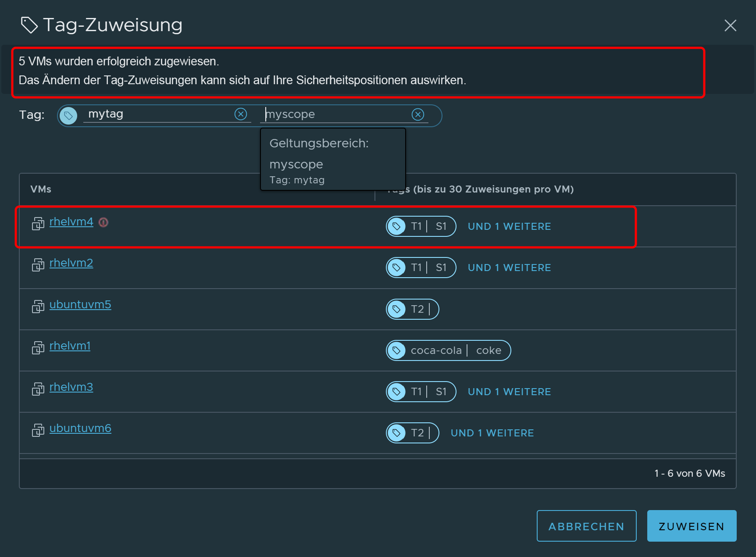This screenshot has height=557, width=756.
Task: Click the ZUWEISEN button
Action: [692, 526]
